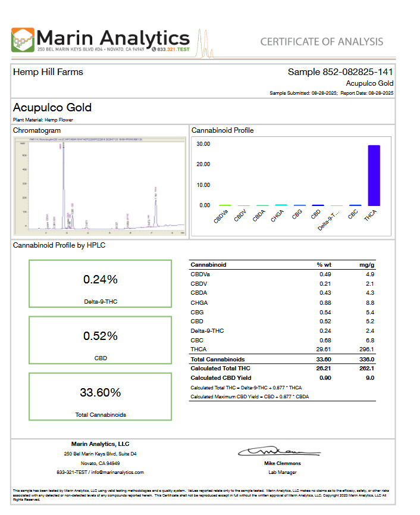
Task: Click the % wt column header
Action: [325, 264]
